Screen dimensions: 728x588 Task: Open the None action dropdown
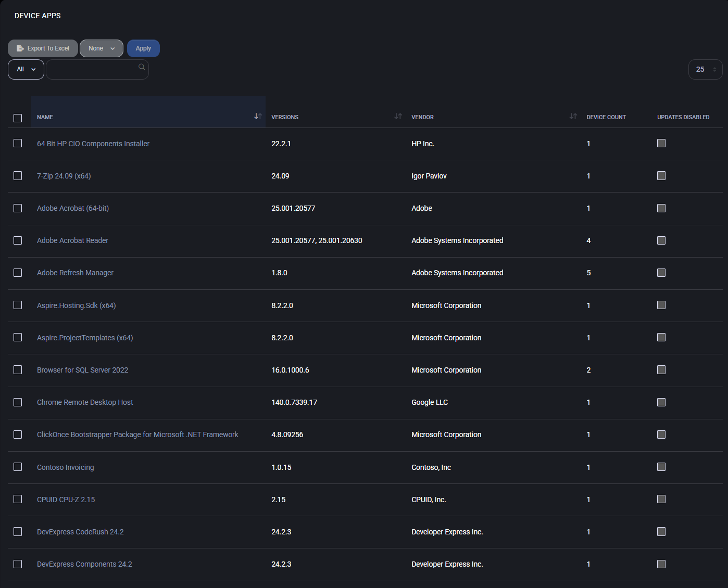pyautogui.click(x=102, y=48)
